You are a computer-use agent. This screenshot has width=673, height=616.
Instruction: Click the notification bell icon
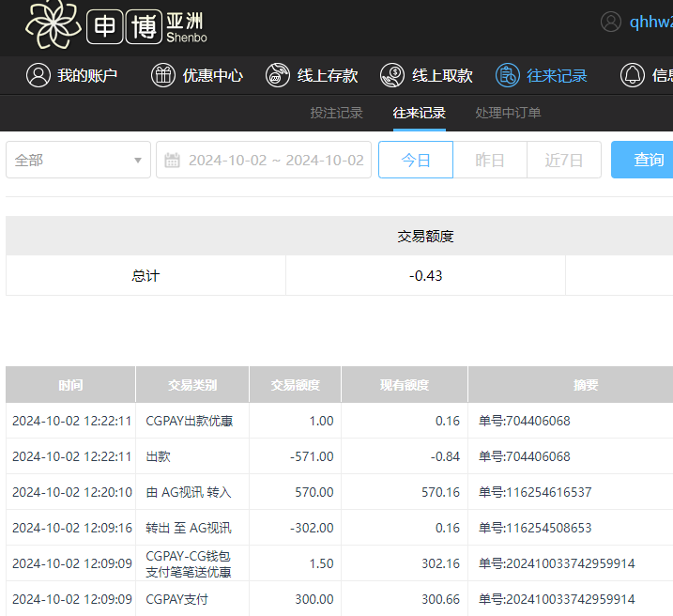coord(633,76)
